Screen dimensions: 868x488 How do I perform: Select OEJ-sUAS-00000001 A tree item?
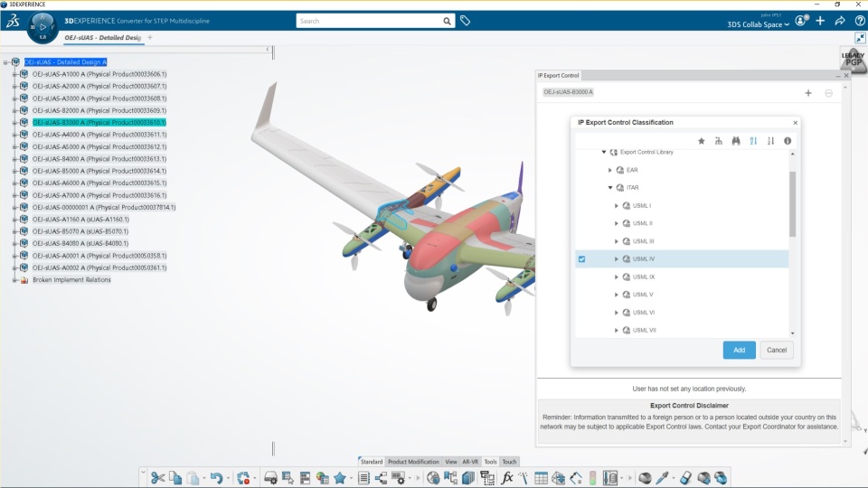104,208
